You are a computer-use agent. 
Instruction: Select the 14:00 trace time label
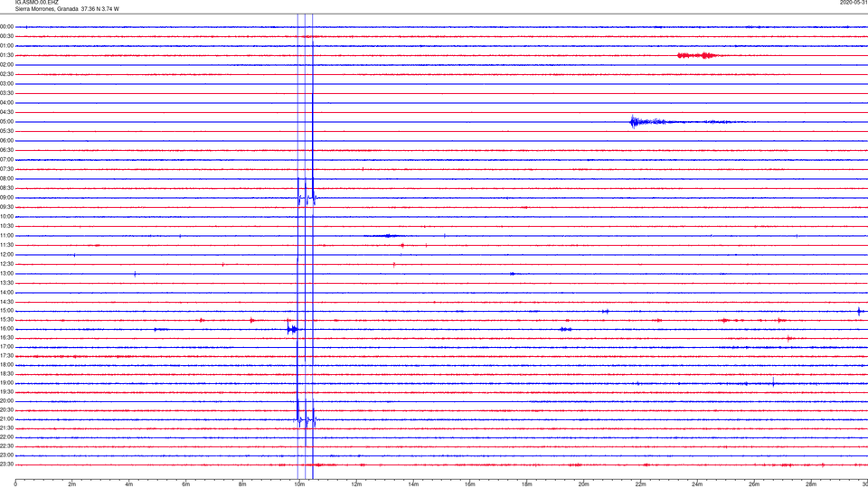click(6, 292)
